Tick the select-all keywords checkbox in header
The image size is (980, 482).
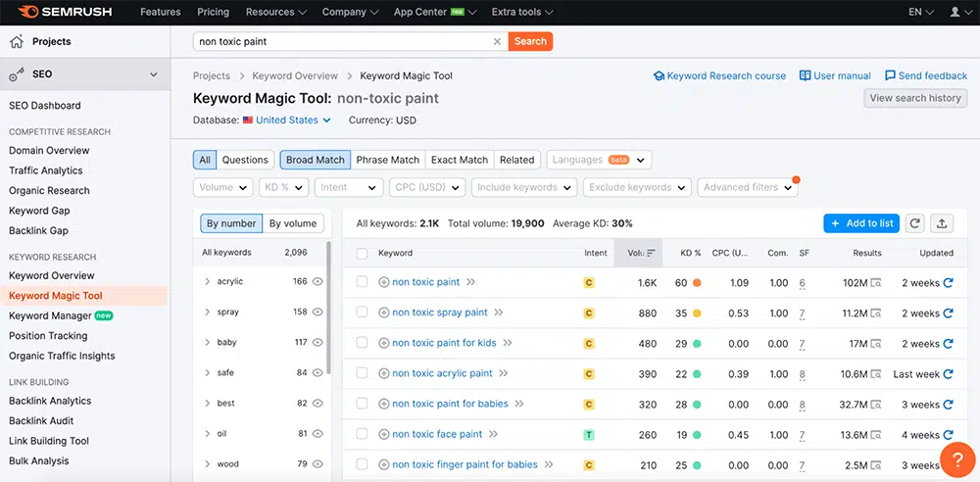362,253
